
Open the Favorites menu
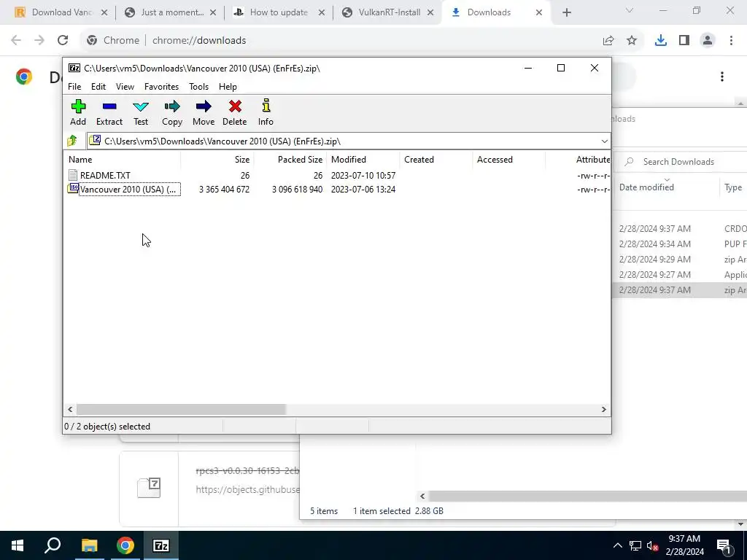tap(161, 87)
